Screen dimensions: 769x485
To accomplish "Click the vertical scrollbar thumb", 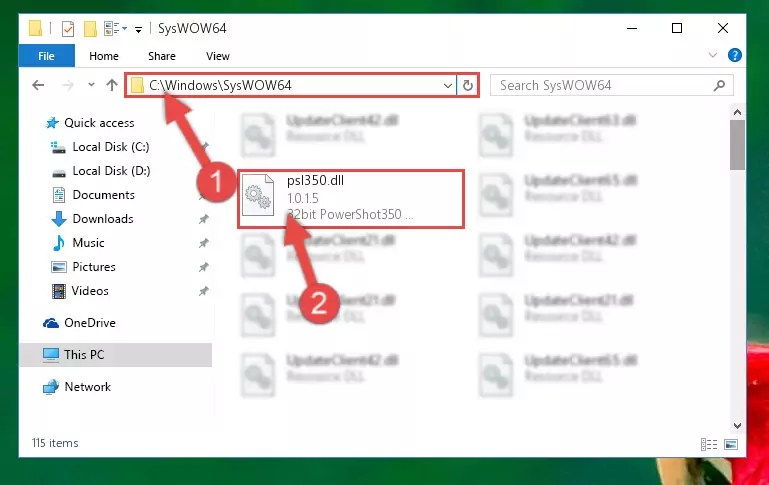I will (737, 145).
